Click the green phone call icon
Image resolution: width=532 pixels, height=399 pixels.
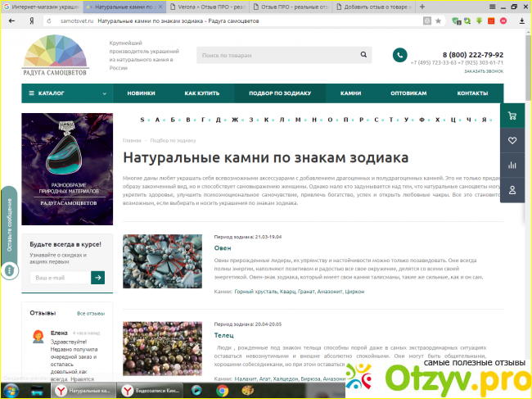(399, 55)
